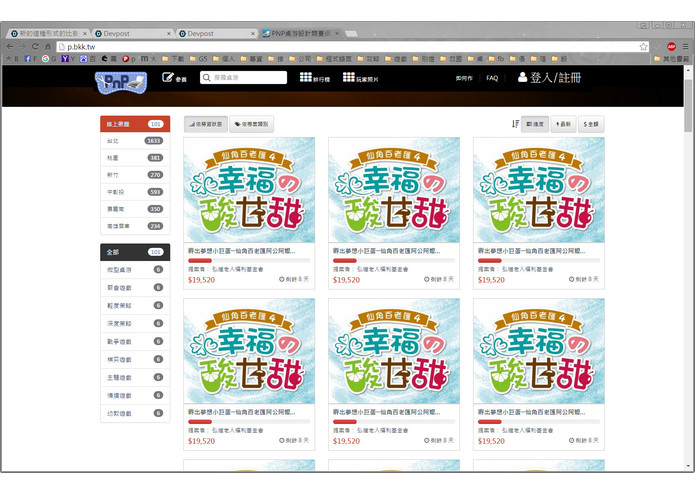Filter projects with the 依專案類別 tag button
This screenshot has height=494, width=695.
251,124
